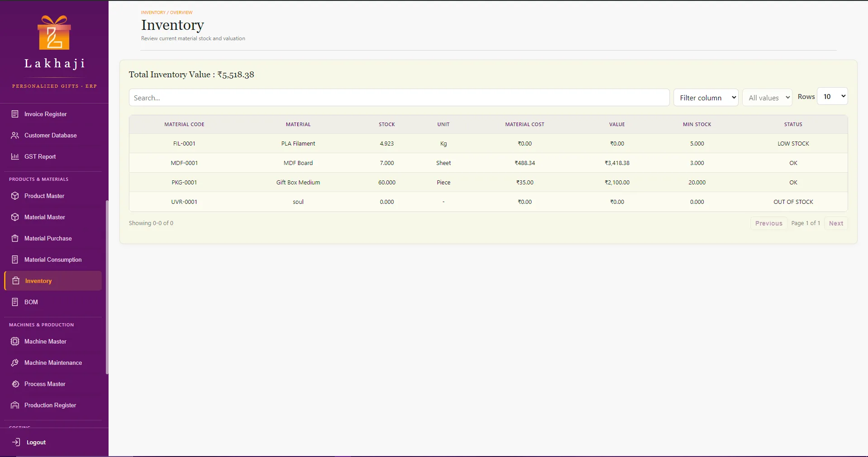This screenshot has width=868, height=457.
Task: Click the UVR-0001 code cell
Action: click(184, 202)
